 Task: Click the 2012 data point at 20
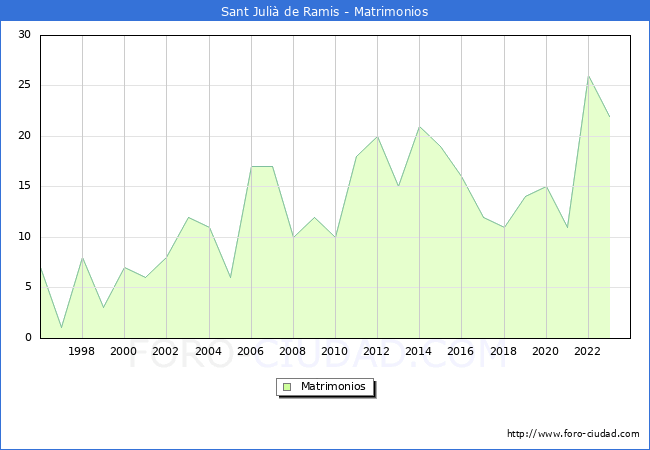tap(377, 136)
